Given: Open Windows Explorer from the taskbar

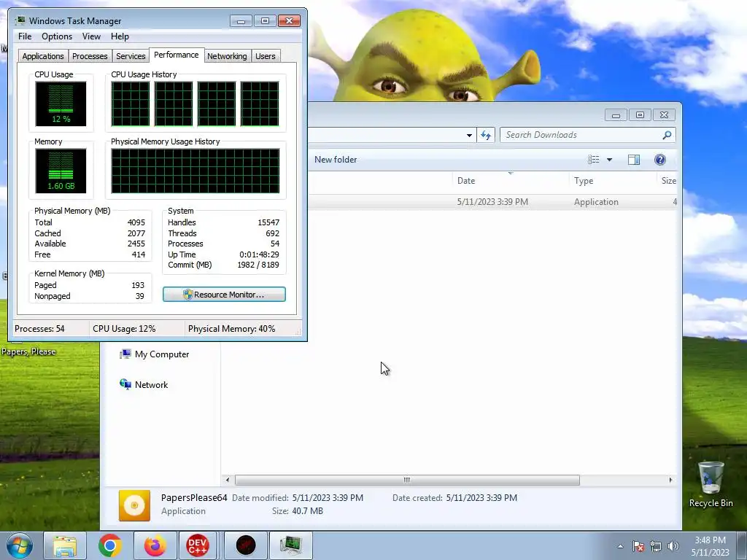Looking at the screenshot, I should click(x=65, y=545).
